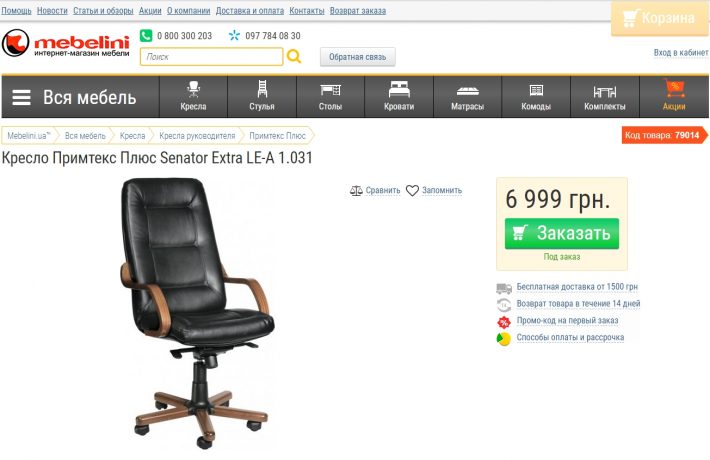Open the Кровати category icon
710x460 pixels.
399,89
